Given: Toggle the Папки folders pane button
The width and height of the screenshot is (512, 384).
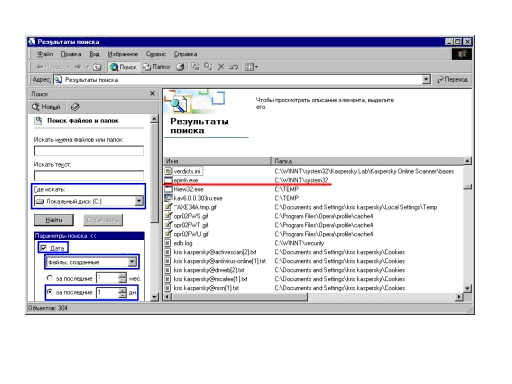Looking at the screenshot, I should (x=157, y=67).
